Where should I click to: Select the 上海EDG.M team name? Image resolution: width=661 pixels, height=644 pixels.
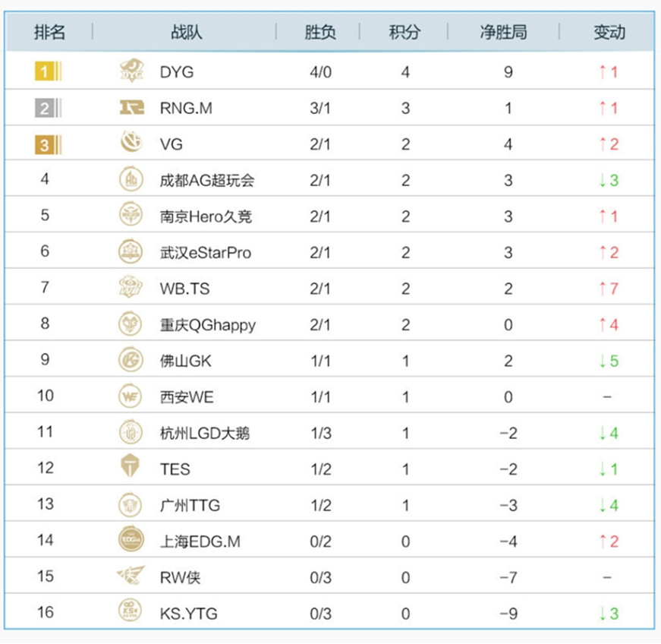pos(200,541)
